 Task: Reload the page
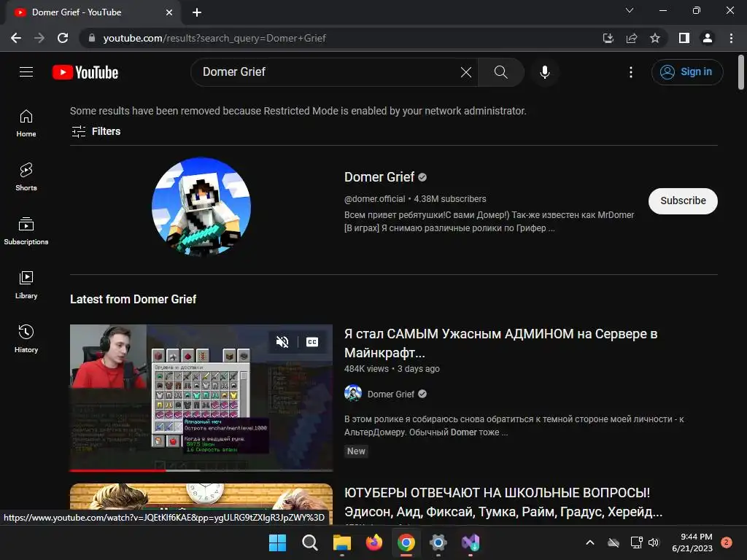pyautogui.click(x=63, y=38)
